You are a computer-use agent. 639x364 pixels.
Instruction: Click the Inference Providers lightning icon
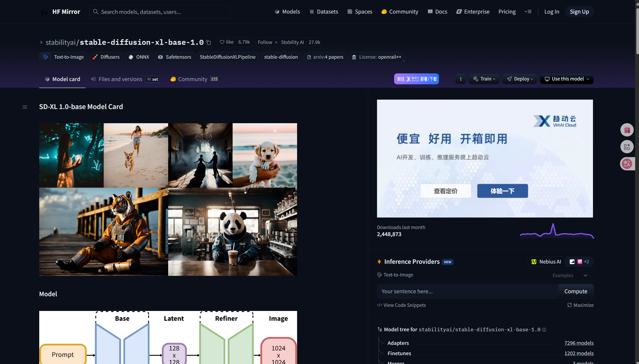pos(379,262)
